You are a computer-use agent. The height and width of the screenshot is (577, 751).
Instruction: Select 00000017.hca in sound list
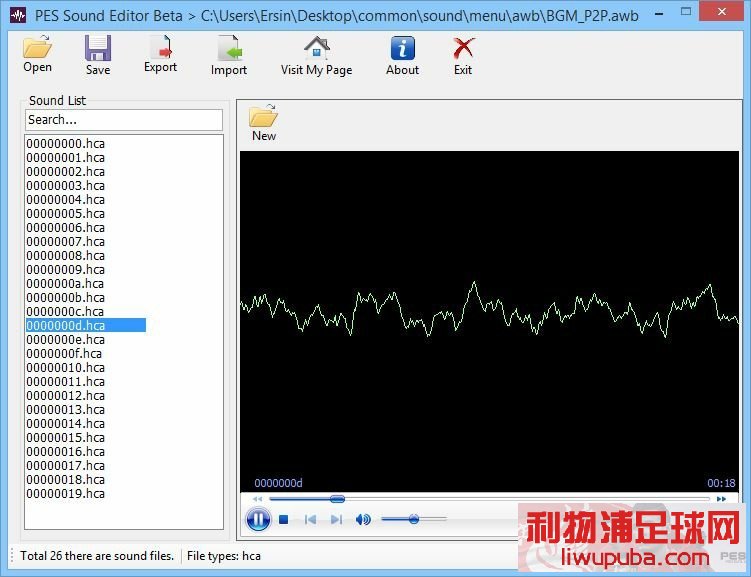pos(66,465)
